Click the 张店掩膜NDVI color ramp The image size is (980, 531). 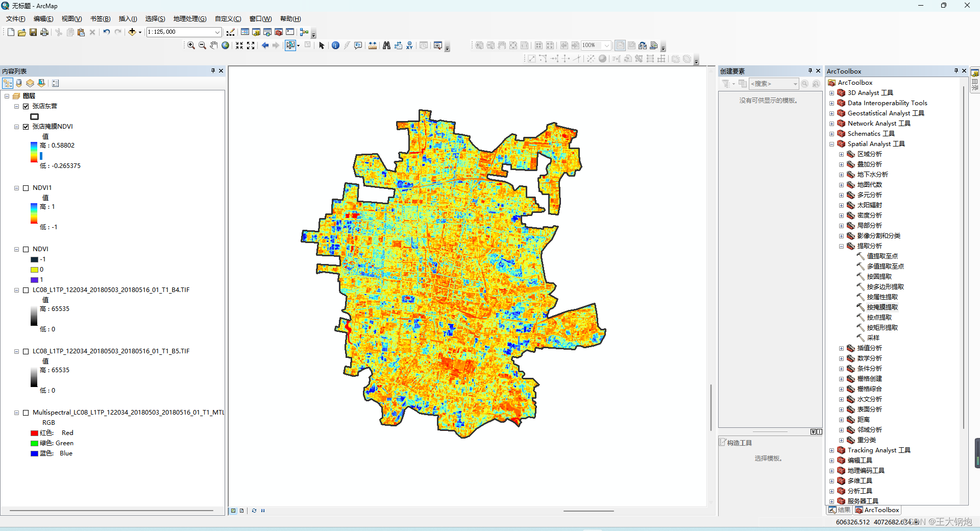[x=34, y=152]
